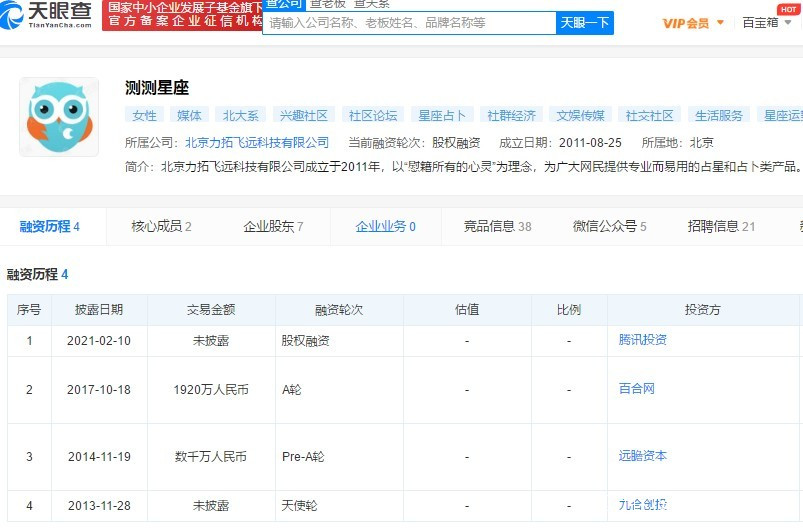Expand the 百宝箱 dropdown

767,23
